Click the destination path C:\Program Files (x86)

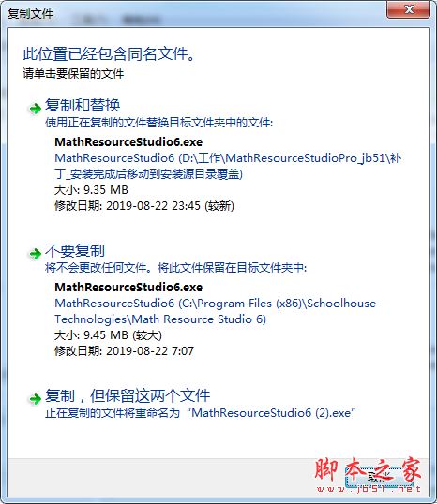(x=216, y=311)
